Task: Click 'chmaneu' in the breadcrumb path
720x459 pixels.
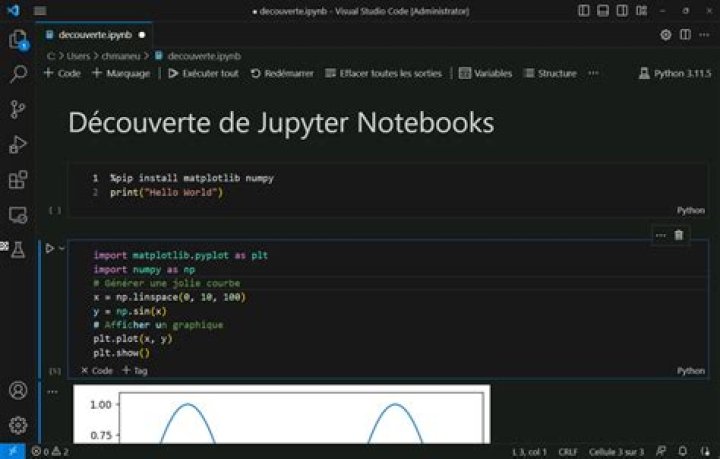Action: [x=121, y=56]
